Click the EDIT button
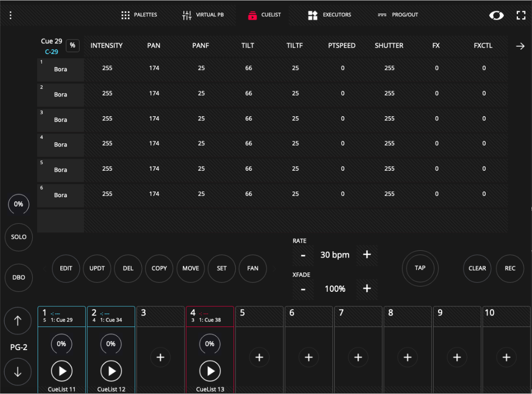The width and height of the screenshot is (532, 394). pyautogui.click(x=66, y=269)
